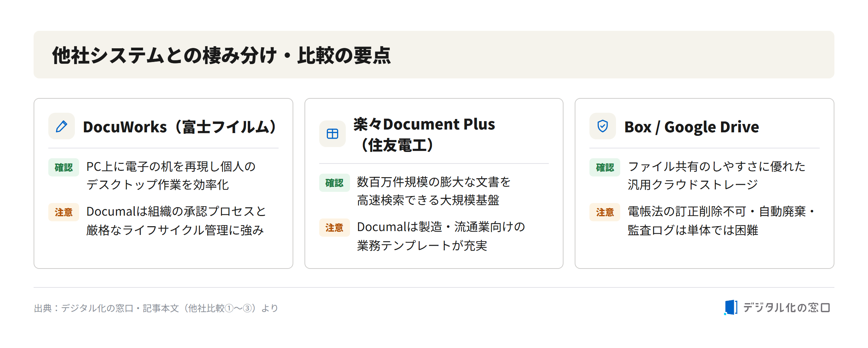The height and width of the screenshot is (348, 868).
Task: Click the pencil icon beside DocuWorks
Action: 62,126
